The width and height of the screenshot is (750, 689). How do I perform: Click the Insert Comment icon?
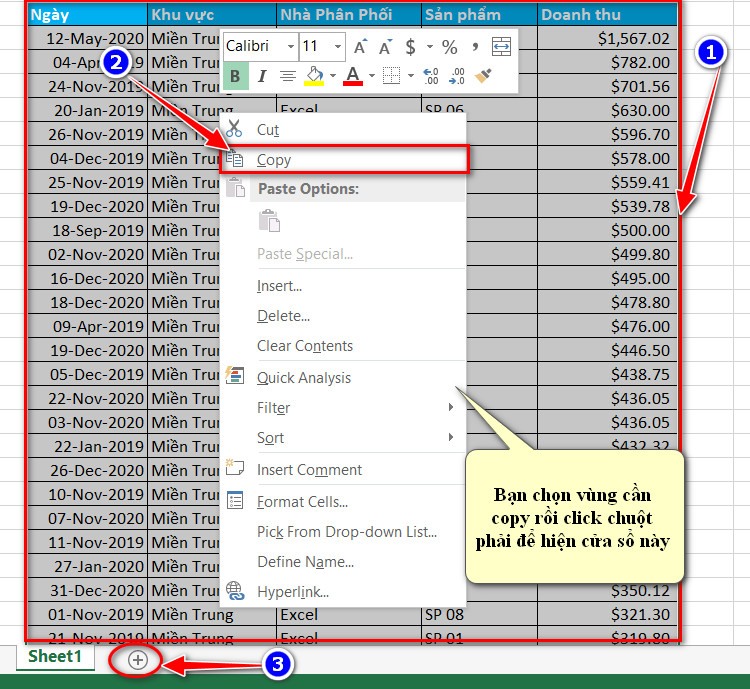point(235,467)
